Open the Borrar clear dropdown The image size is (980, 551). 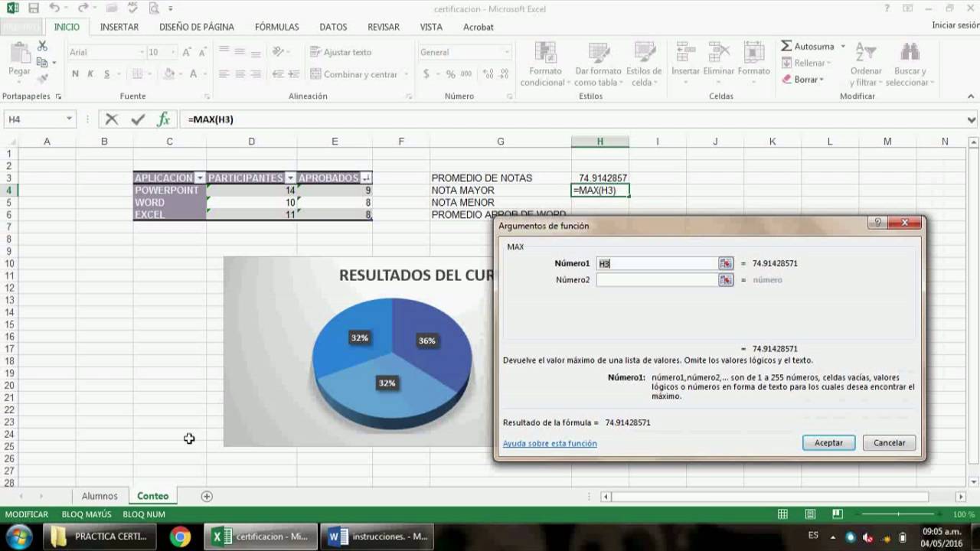coord(822,80)
